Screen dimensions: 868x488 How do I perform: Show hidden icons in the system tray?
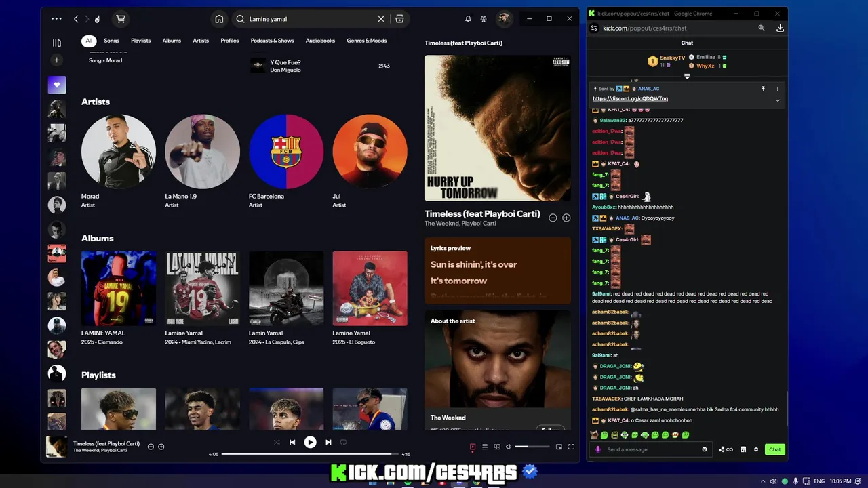[762, 481]
